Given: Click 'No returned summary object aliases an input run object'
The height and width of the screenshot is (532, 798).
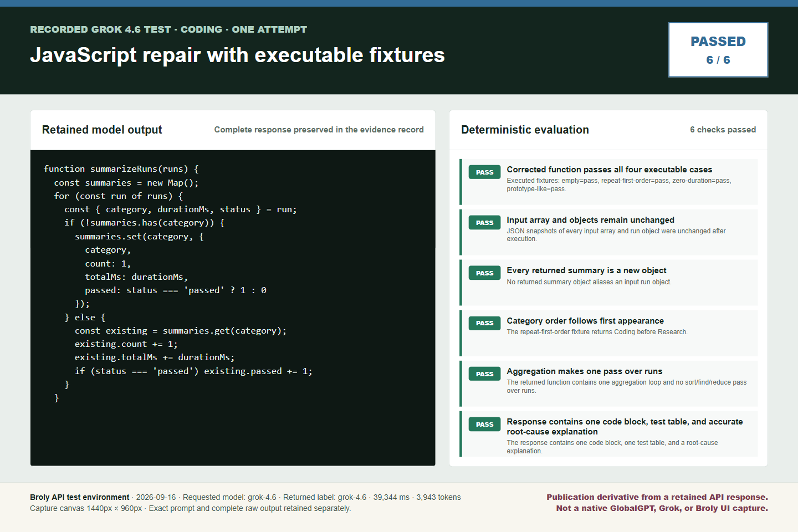Looking at the screenshot, I should coord(589,282).
